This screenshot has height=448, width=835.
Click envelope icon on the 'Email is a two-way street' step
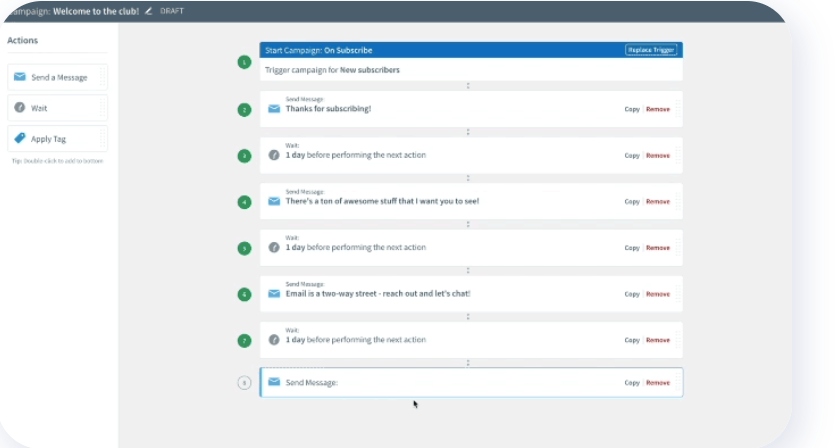[x=274, y=294]
